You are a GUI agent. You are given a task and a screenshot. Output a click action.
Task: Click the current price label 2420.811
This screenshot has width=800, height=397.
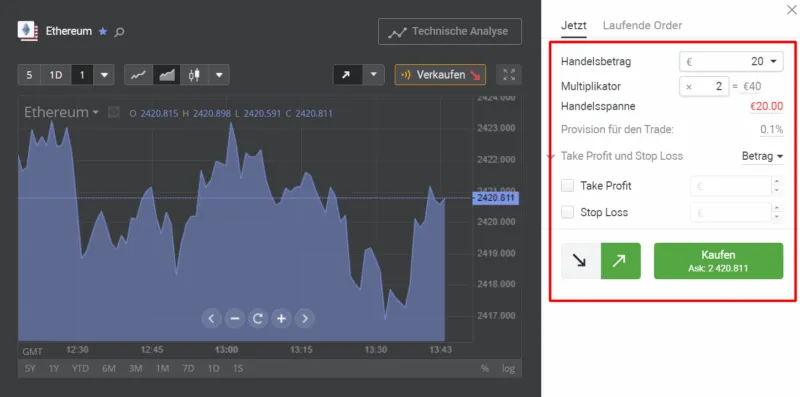[496, 198]
